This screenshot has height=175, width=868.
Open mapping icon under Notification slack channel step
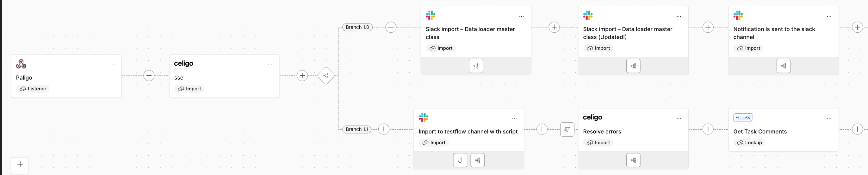(784, 66)
